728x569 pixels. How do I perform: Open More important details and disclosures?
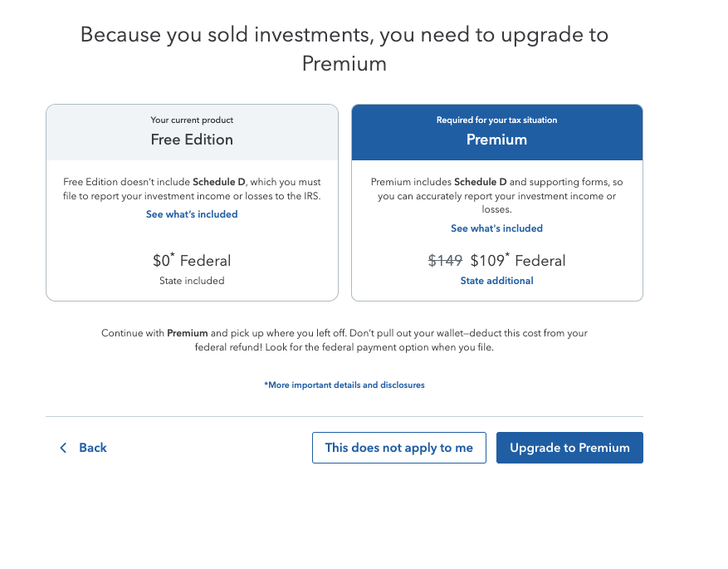coord(344,385)
